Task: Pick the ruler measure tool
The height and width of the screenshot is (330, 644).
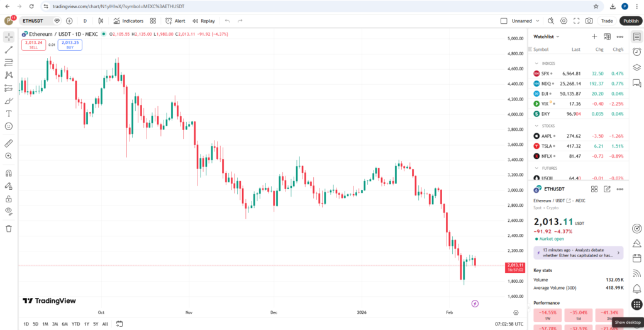Action: point(9,143)
